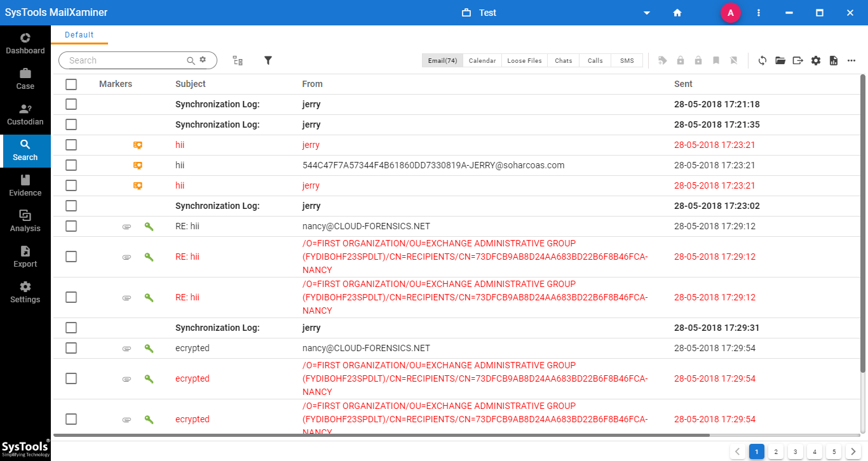Click the vertical scrollbar of email list

[x=862, y=224]
